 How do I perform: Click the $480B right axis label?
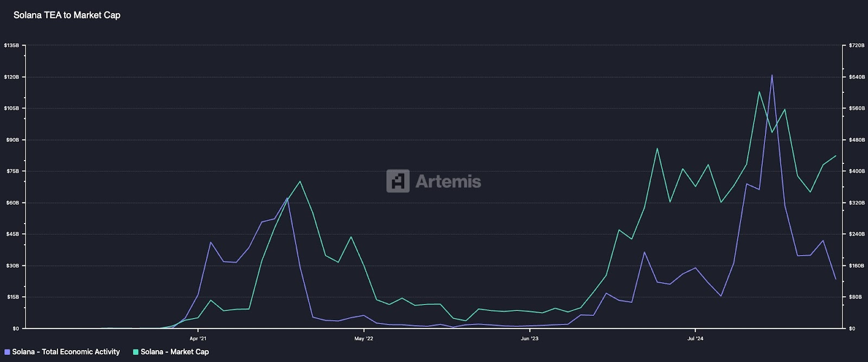(x=857, y=140)
